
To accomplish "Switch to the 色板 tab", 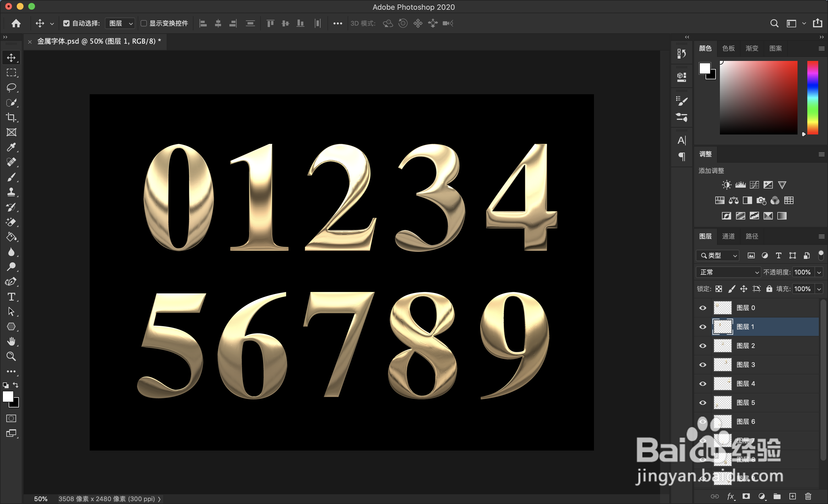I will pyautogui.click(x=728, y=48).
